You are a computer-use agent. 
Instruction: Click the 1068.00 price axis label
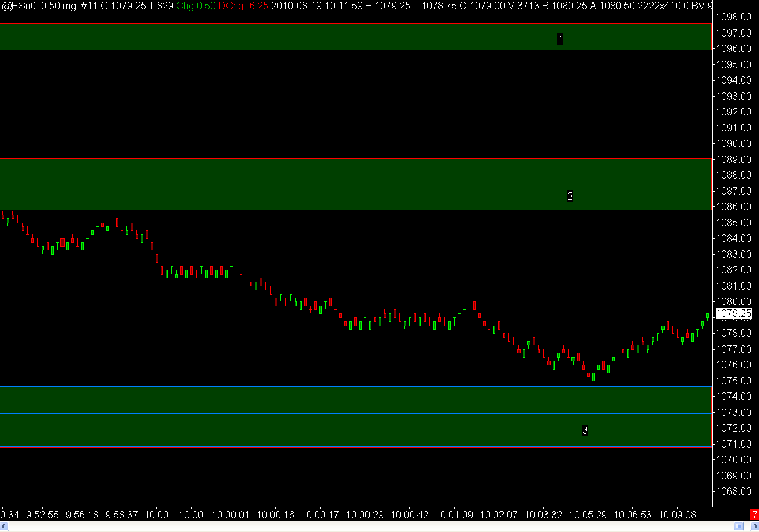(734, 492)
